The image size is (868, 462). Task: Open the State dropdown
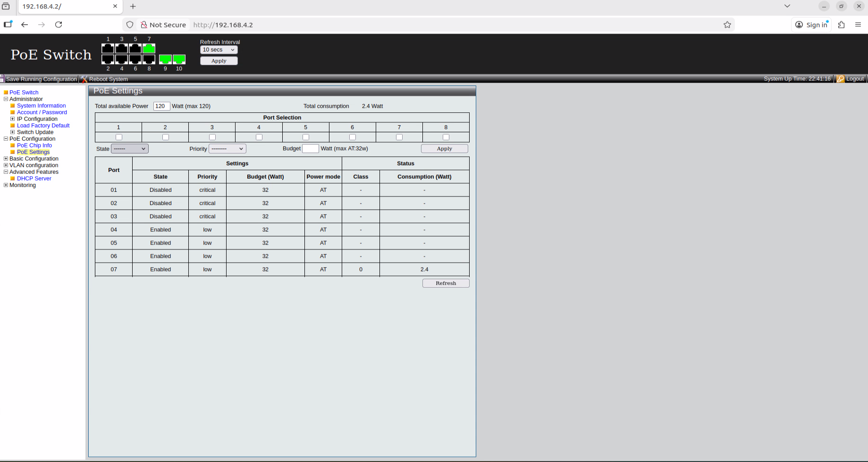click(130, 149)
